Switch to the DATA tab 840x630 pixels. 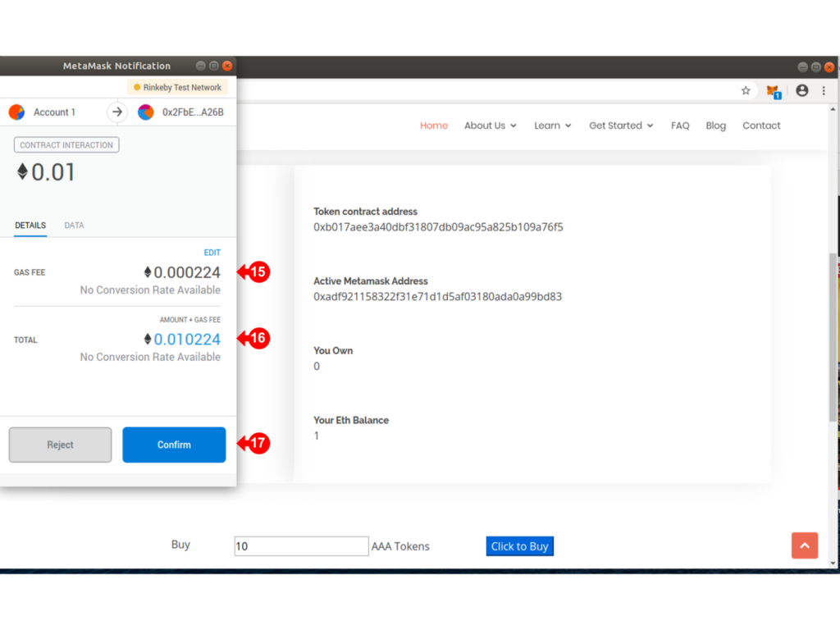[x=74, y=225]
